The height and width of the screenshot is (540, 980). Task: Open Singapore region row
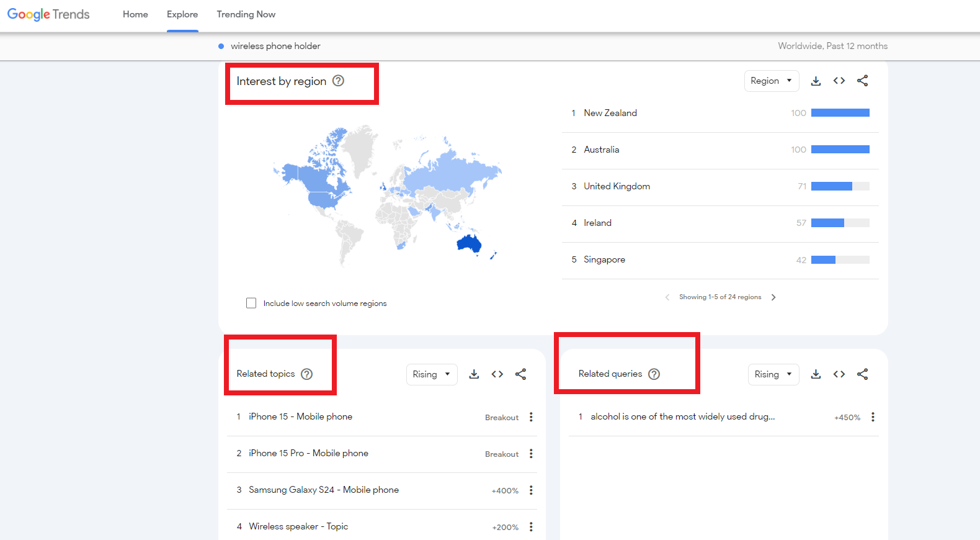tap(720, 259)
